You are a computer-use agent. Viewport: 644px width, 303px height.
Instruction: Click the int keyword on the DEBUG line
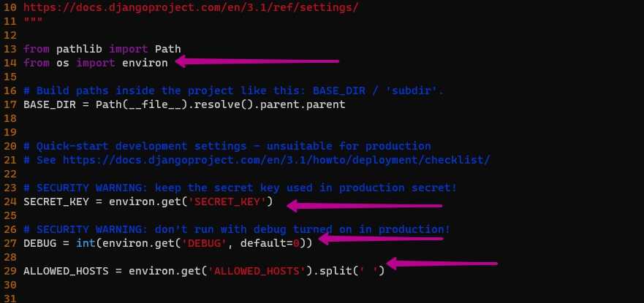(84, 242)
